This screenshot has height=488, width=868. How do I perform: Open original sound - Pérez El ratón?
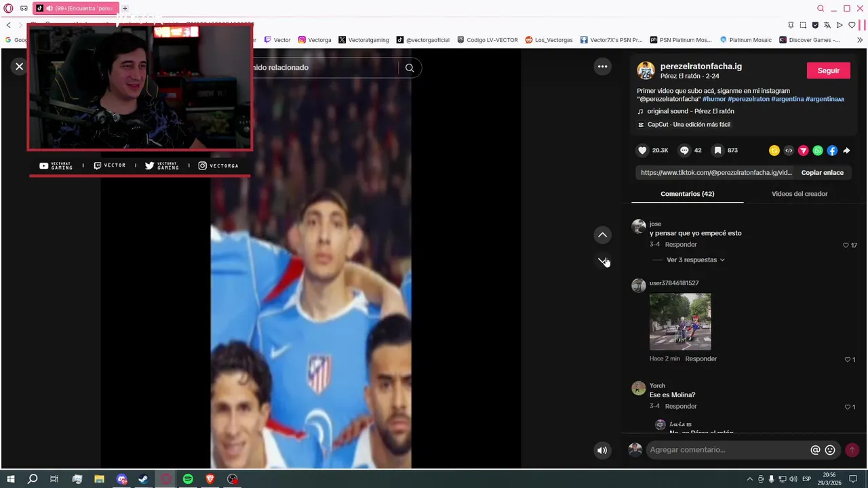point(690,111)
